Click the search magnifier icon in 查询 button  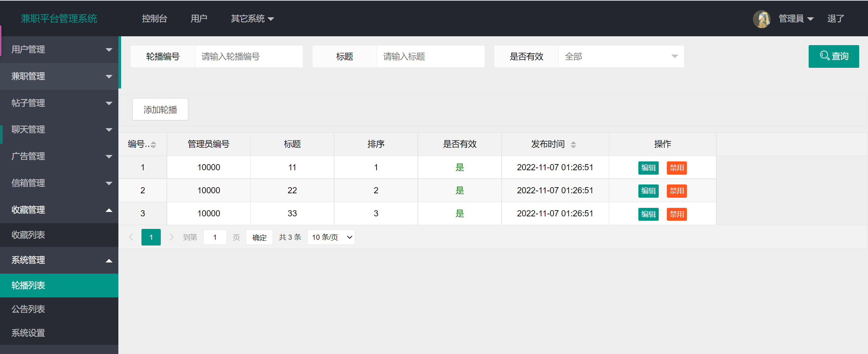(825, 56)
